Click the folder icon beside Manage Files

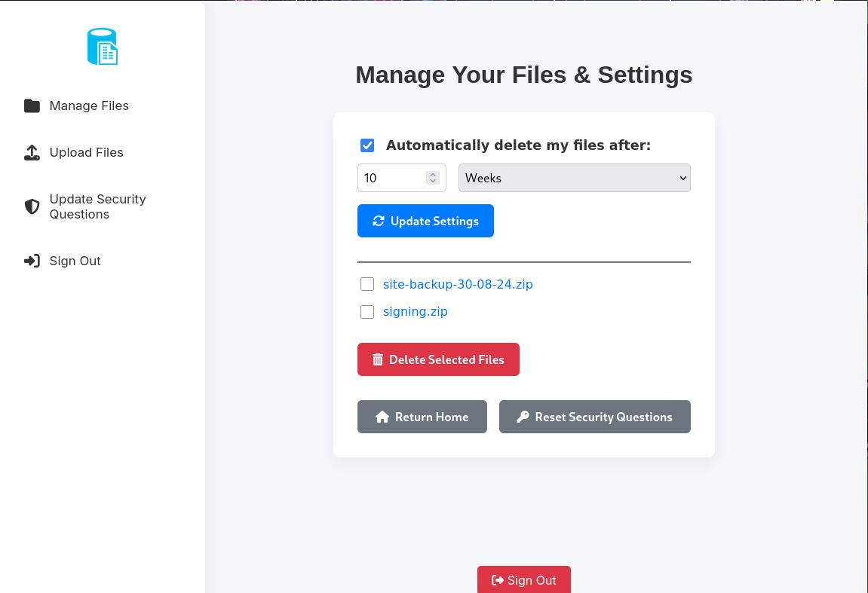(32, 106)
